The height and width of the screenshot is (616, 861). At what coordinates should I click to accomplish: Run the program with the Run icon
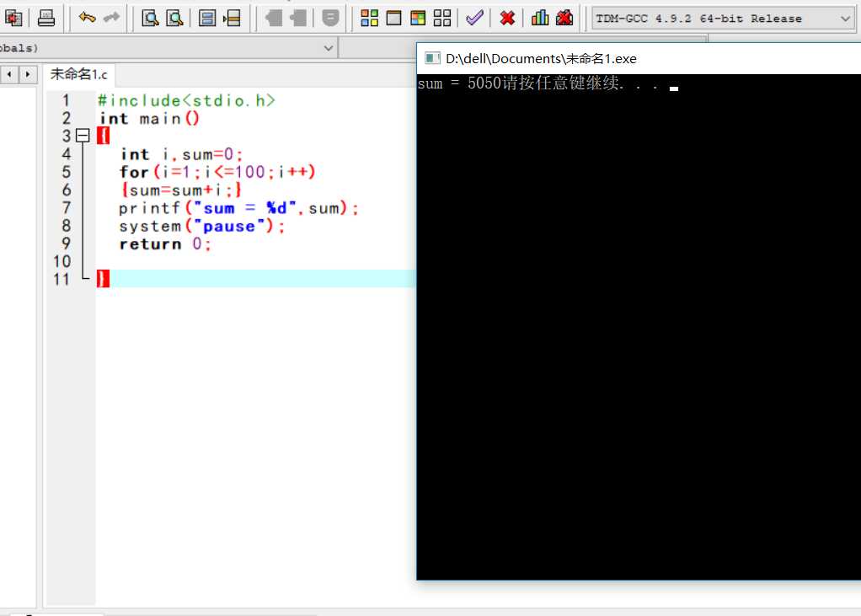tap(393, 19)
